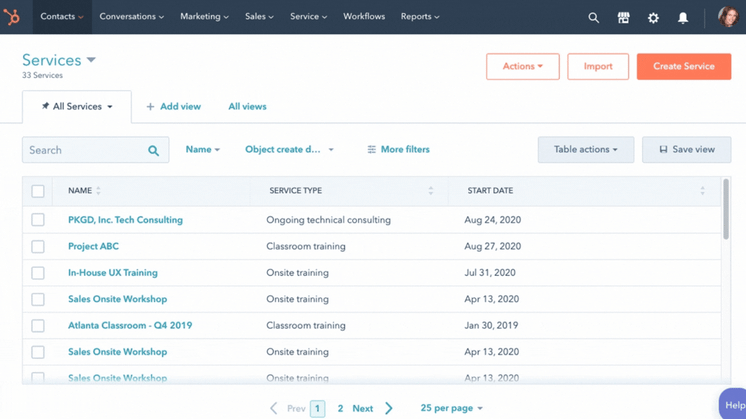Sort by the START DATE column arrows
Viewport: 746px width, 419px height.
pos(702,191)
